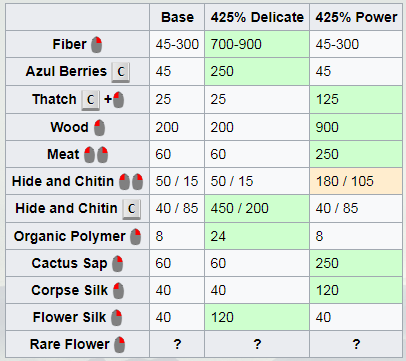The height and width of the screenshot is (361, 406).
Task: Click the mouse icon next to Corpse Silk
Action: [x=118, y=291]
